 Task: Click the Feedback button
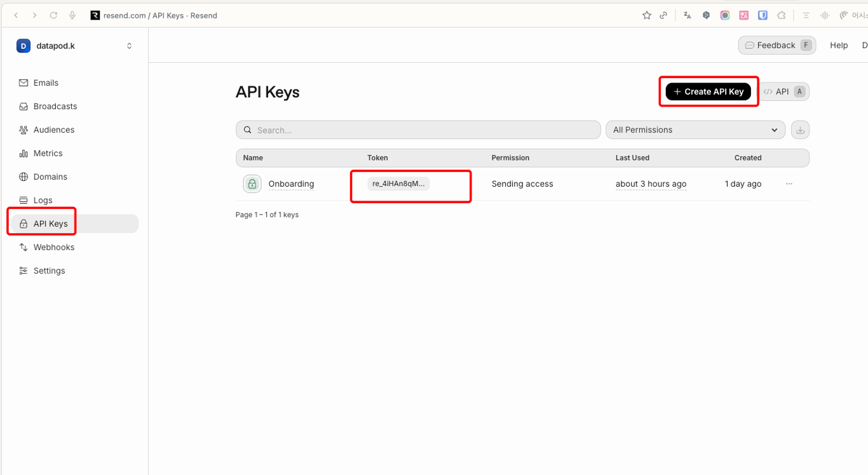777,45
